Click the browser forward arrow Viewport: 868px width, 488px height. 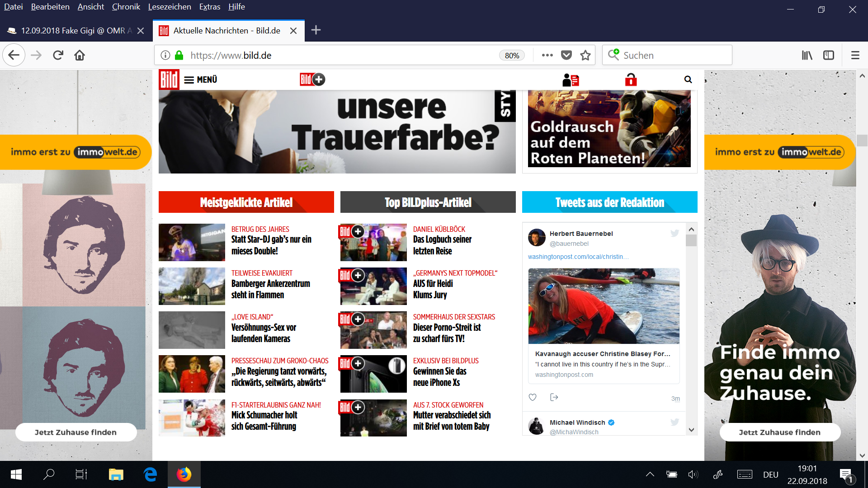click(x=36, y=55)
